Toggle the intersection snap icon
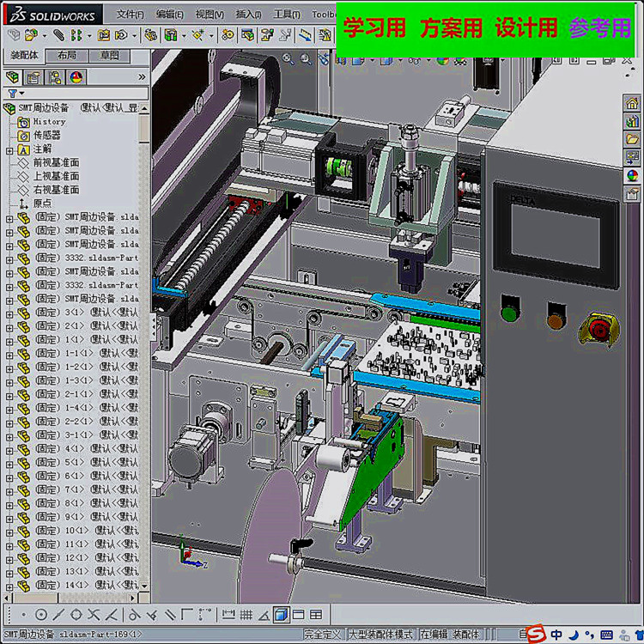Viewport: 644px width, 644px height. coord(94,615)
